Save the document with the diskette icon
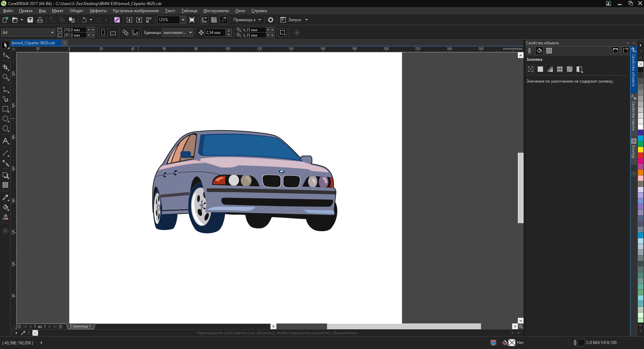This screenshot has height=349, width=644. (x=30, y=20)
